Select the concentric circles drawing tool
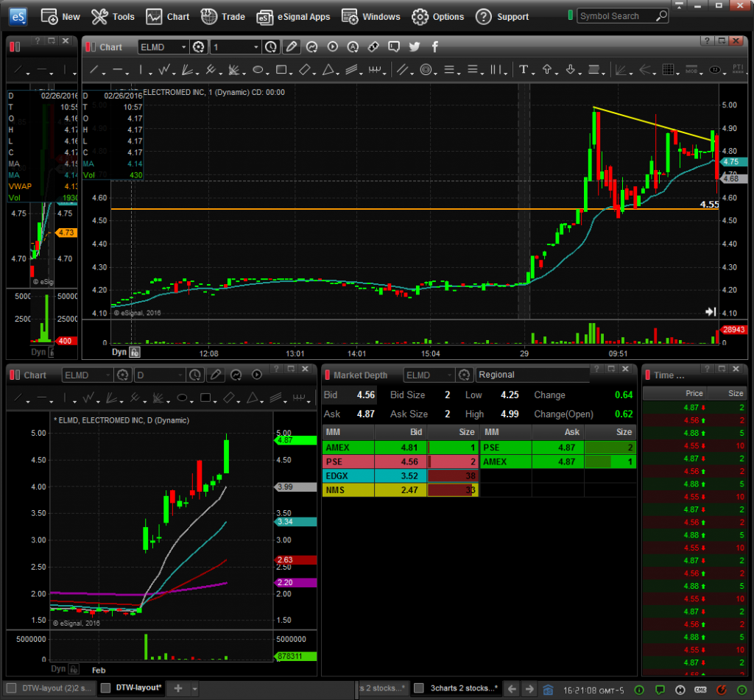This screenshot has height=700, width=754. (x=426, y=70)
